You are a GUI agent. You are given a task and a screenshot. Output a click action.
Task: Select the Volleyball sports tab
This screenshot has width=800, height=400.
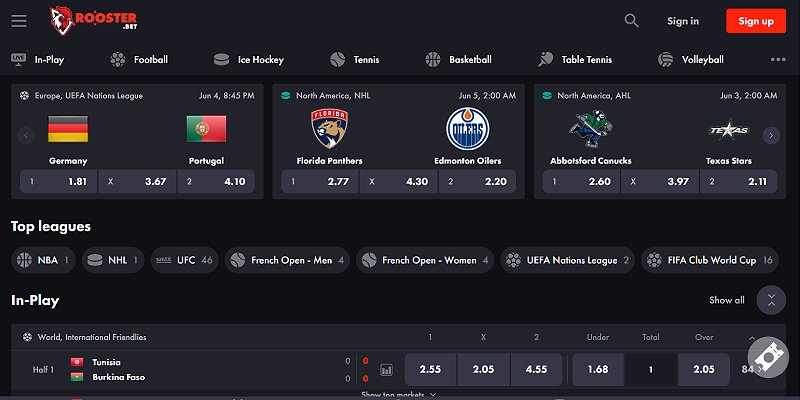690,60
